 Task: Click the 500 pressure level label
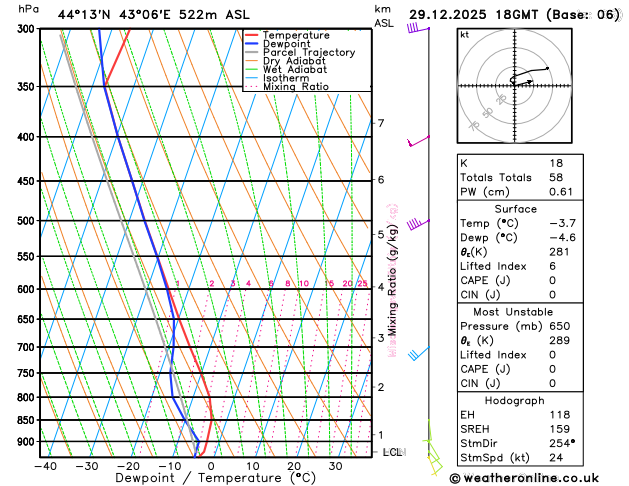(x=28, y=221)
